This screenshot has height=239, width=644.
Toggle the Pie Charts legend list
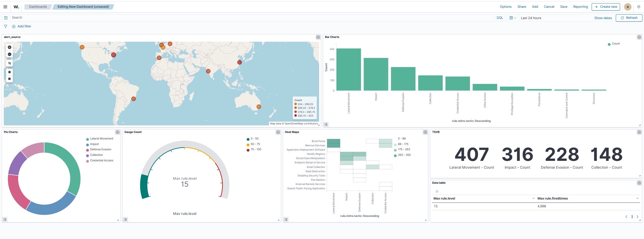point(5,219)
